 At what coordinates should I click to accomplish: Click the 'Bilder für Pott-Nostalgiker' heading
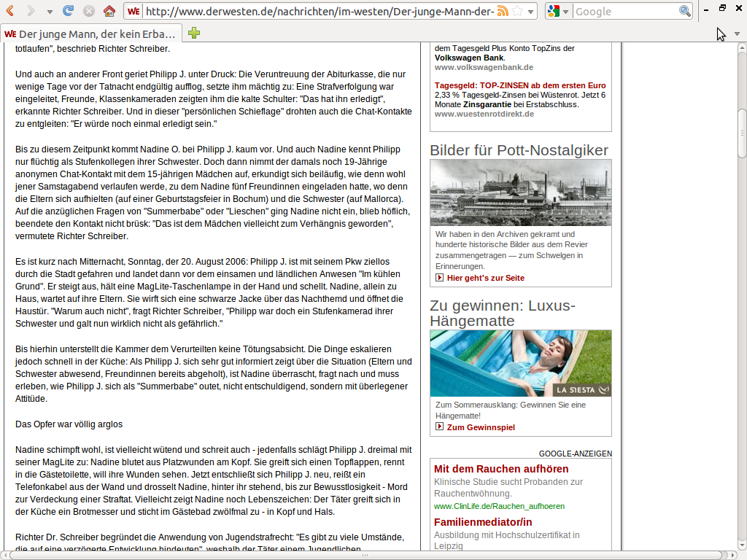click(519, 150)
